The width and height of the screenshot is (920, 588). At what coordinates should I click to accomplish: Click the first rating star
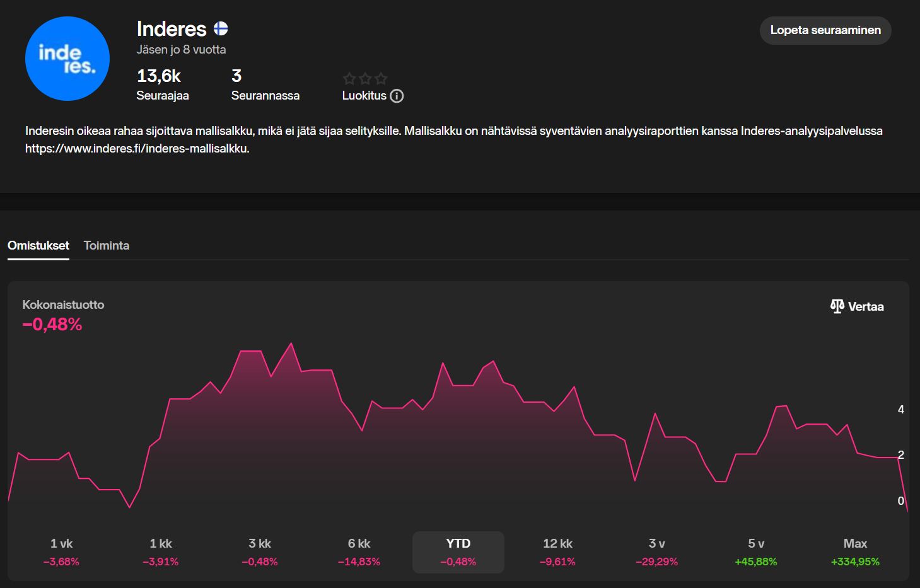point(349,79)
